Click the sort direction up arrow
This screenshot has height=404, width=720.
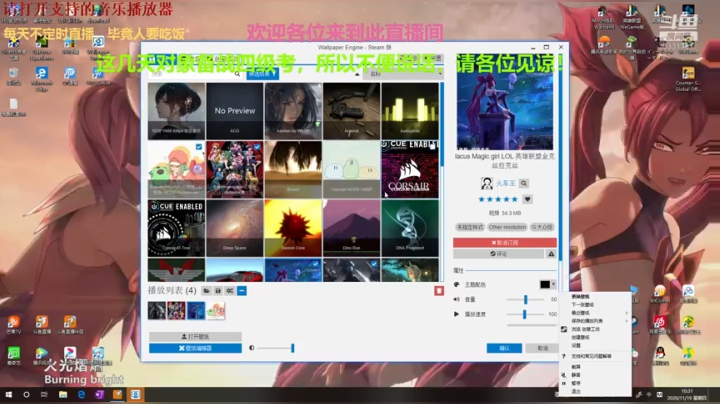(x=357, y=74)
